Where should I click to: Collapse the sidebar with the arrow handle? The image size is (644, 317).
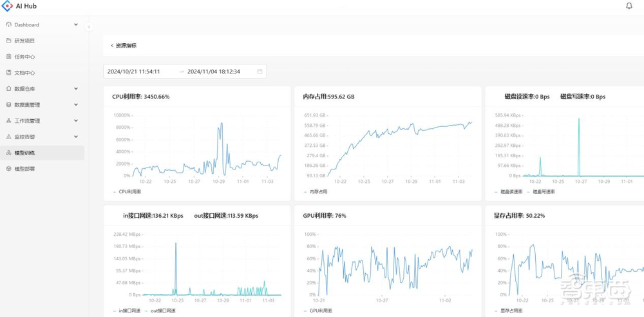click(89, 27)
